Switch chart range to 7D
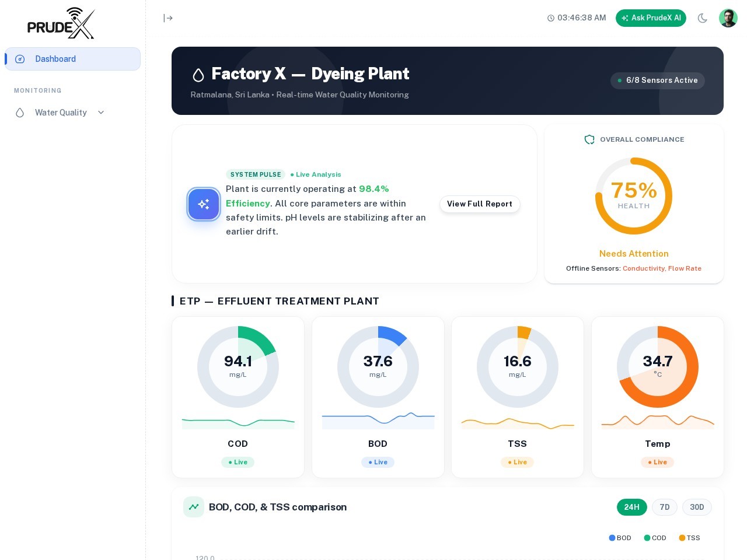The width and height of the screenshot is (747, 560). (664, 507)
